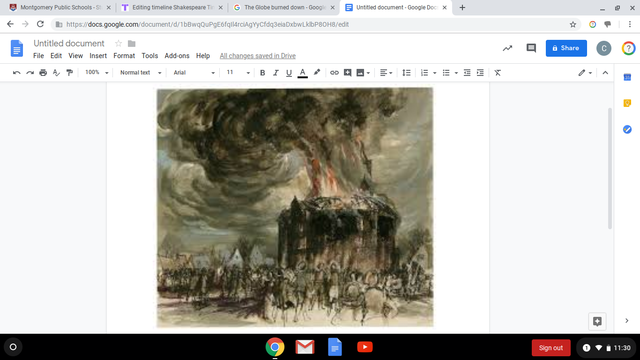640x360 pixels.
Task: Open the account avatar 'C'
Action: tap(604, 48)
